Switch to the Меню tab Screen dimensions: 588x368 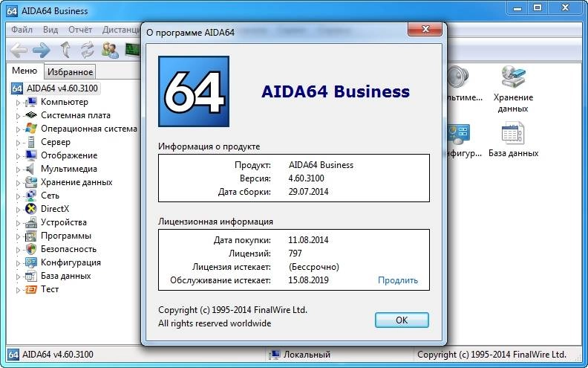tap(24, 71)
